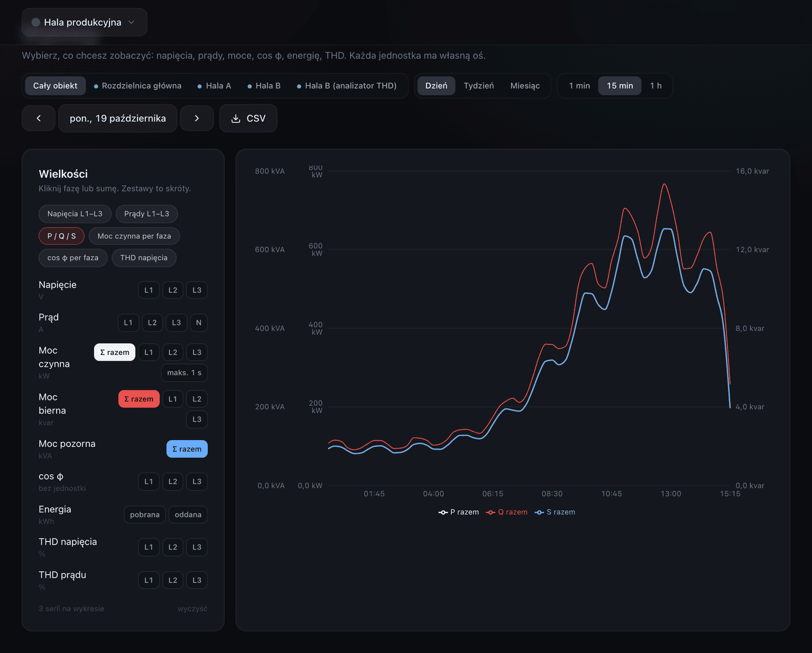This screenshot has height=653, width=812.
Task: Select 1 h resolution
Action: (656, 86)
